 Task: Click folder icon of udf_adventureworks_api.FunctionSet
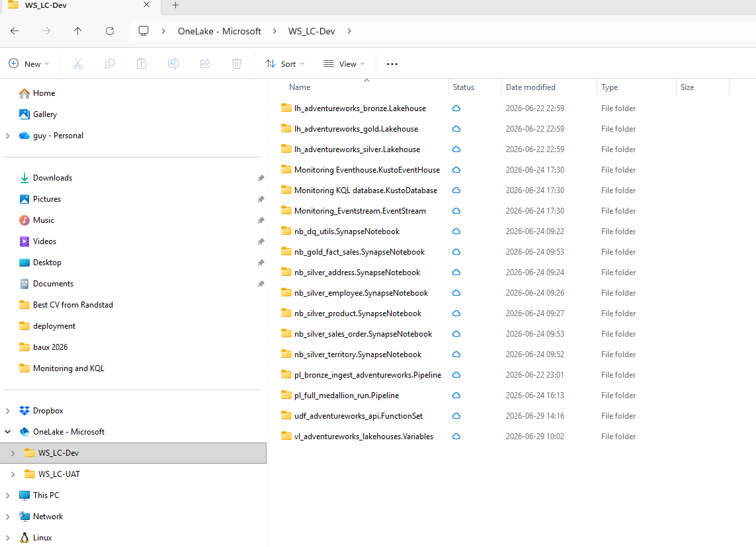(x=286, y=415)
